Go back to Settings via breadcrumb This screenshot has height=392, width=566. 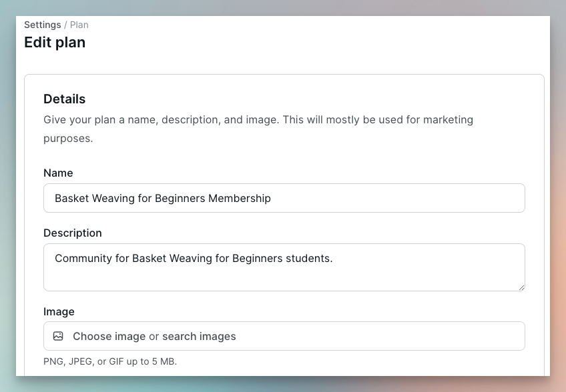click(42, 25)
